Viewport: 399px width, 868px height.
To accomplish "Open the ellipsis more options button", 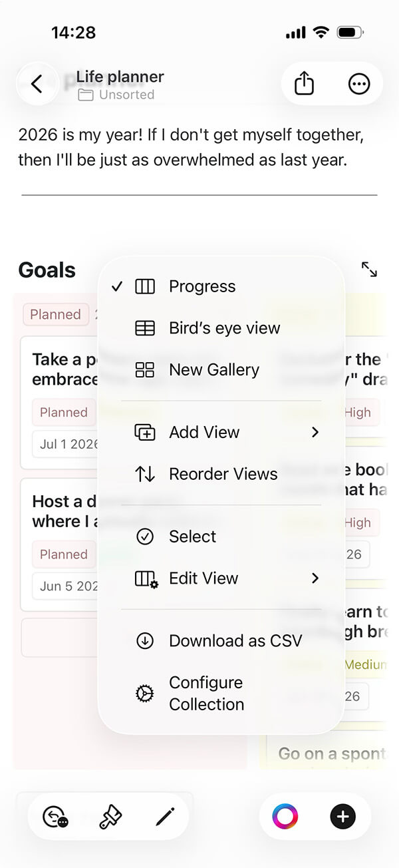I will click(359, 84).
